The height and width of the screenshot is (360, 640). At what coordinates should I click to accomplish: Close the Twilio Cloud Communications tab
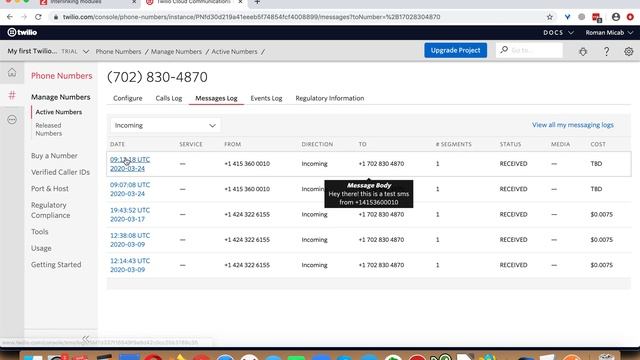[240, 2]
